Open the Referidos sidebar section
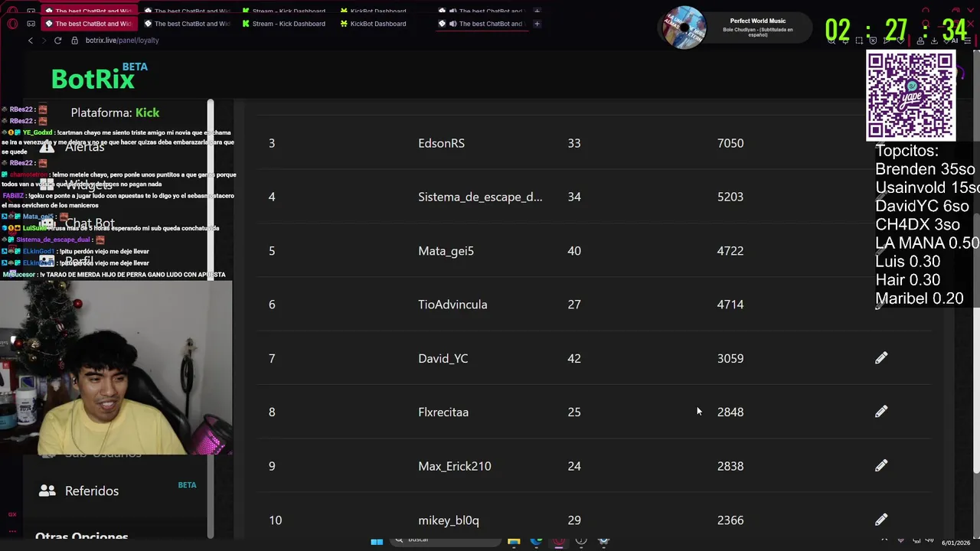980x551 pixels. [x=92, y=491]
